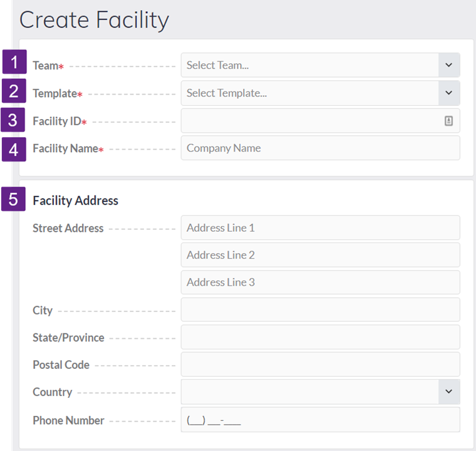
Task: Open the Select Template dropdown
Action: point(320,93)
